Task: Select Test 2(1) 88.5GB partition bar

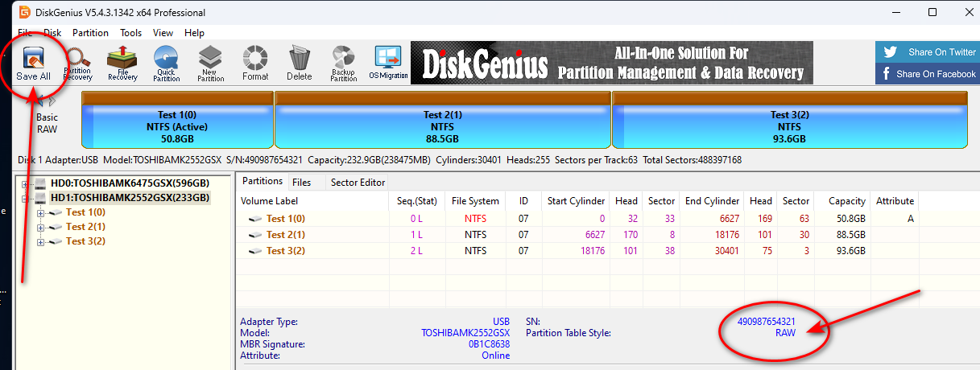Action: pos(443,120)
